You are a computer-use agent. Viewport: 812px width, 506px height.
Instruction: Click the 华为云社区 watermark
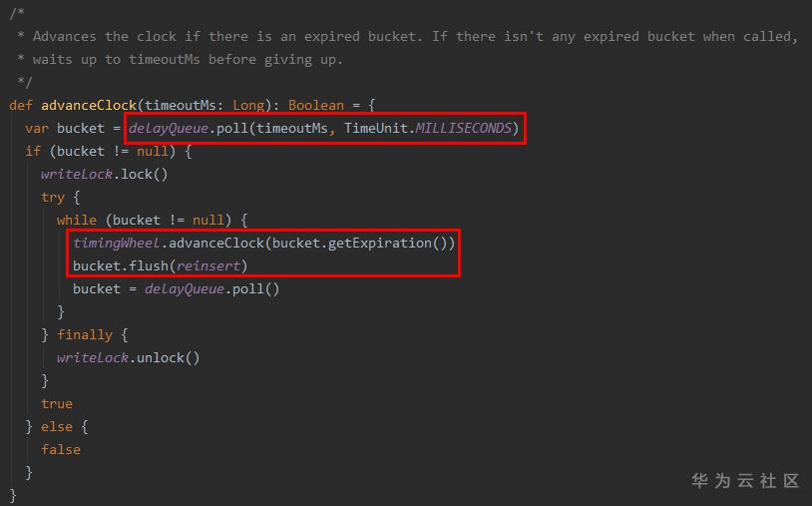click(745, 480)
